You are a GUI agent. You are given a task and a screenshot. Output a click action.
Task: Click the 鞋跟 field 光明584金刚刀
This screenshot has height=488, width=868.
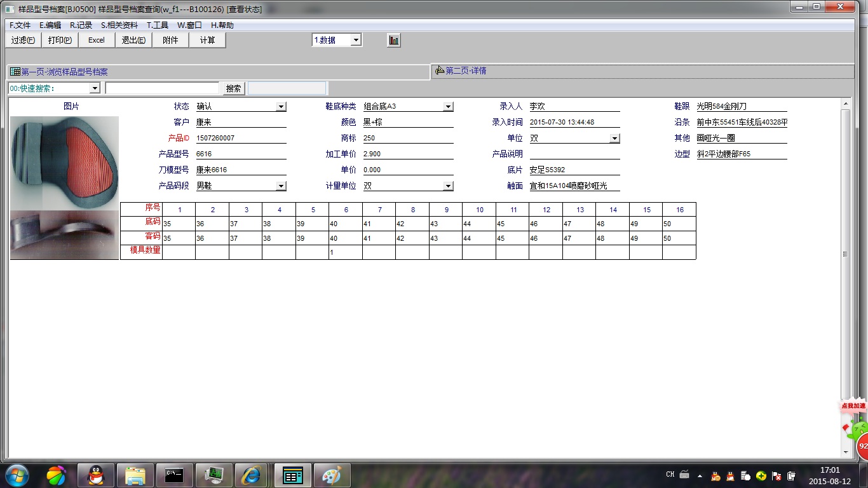[x=742, y=107]
